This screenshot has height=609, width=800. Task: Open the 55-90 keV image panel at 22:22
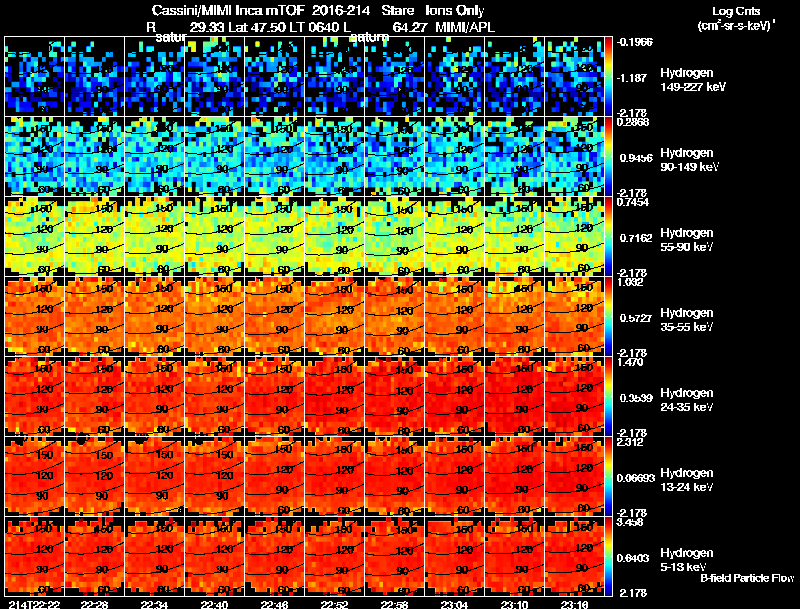[35, 237]
